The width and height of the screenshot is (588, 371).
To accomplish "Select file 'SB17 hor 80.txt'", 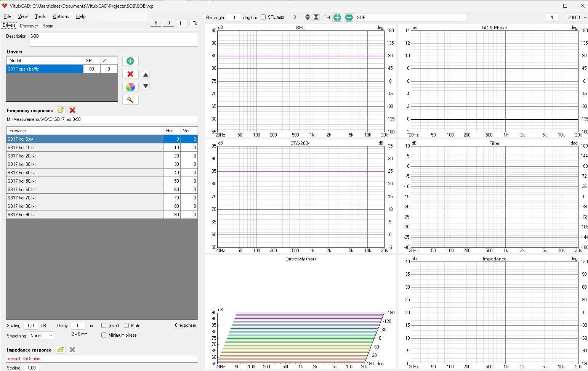I will (x=85, y=206).
